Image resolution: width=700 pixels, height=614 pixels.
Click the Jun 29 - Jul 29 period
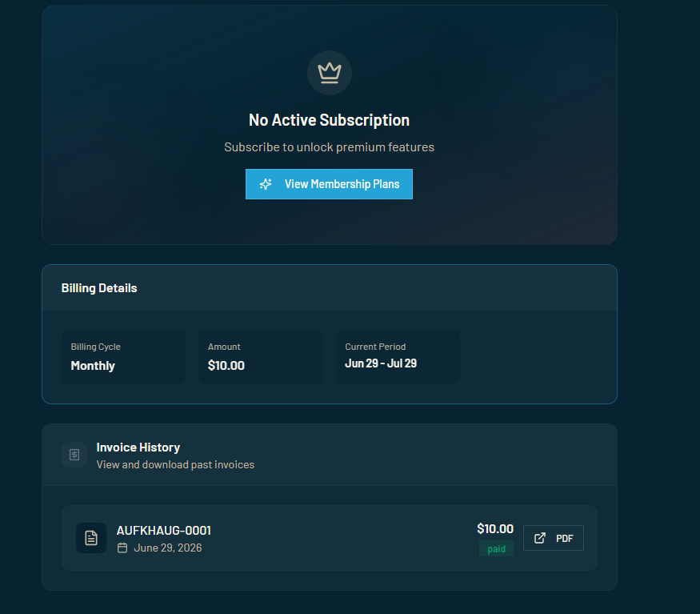[x=381, y=363]
